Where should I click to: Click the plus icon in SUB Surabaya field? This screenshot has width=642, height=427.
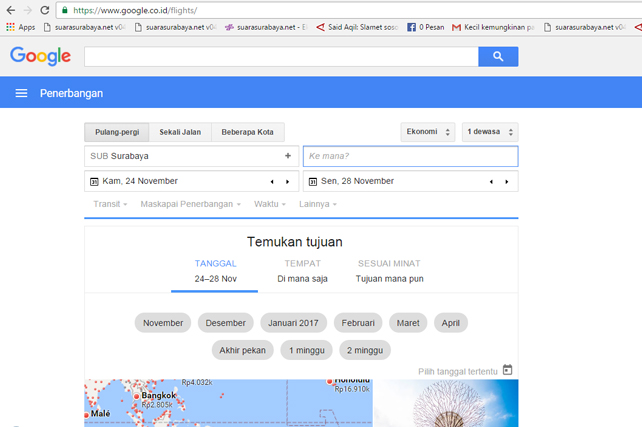(x=288, y=156)
